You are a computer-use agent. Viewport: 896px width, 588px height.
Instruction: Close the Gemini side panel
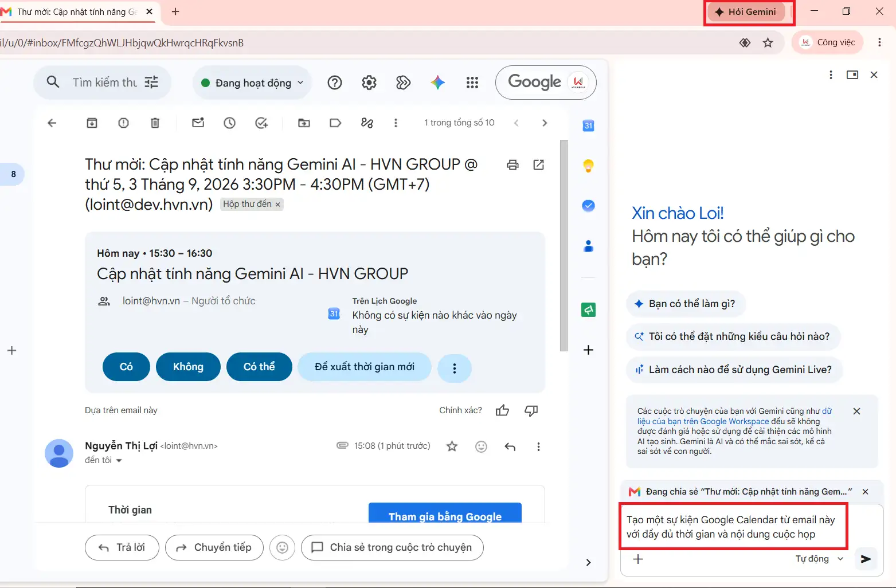point(874,75)
